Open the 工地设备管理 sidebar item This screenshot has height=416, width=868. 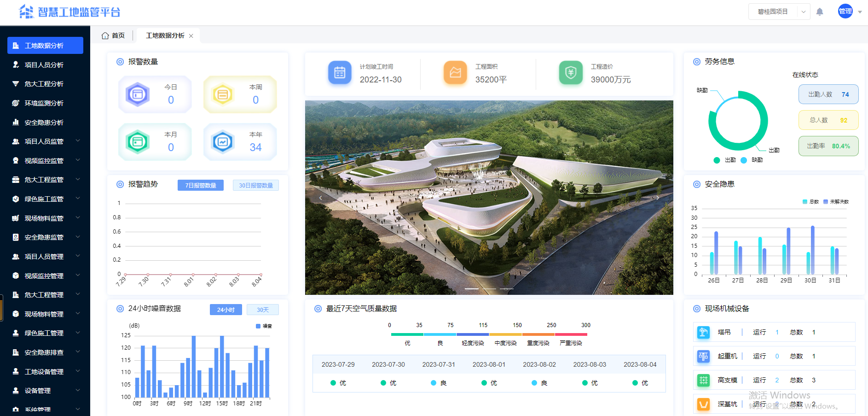click(x=45, y=371)
